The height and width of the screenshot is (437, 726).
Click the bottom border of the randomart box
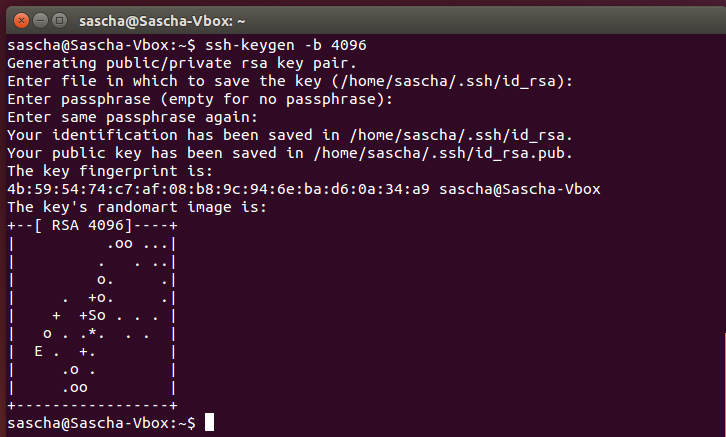tap(92, 406)
